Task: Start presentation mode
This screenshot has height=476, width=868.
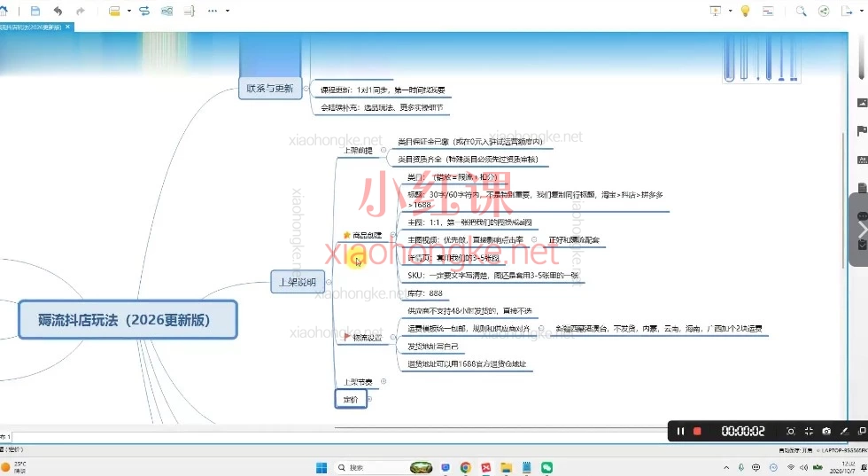Action: click(x=716, y=11)
